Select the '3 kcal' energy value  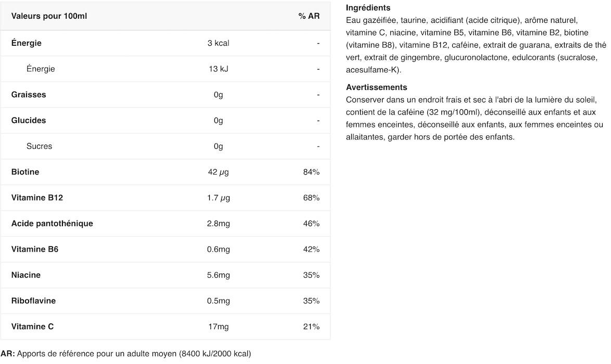click(x=218, y=43)
